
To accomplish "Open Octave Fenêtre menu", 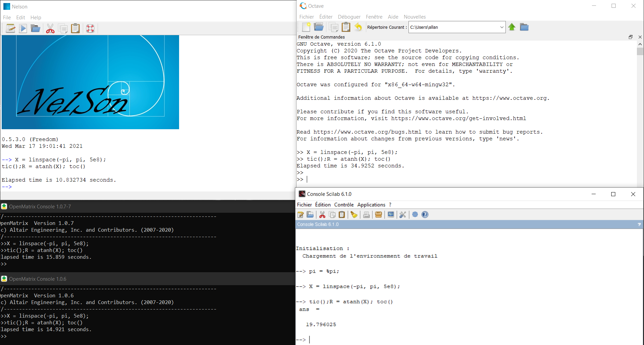I will pos(374,17).
